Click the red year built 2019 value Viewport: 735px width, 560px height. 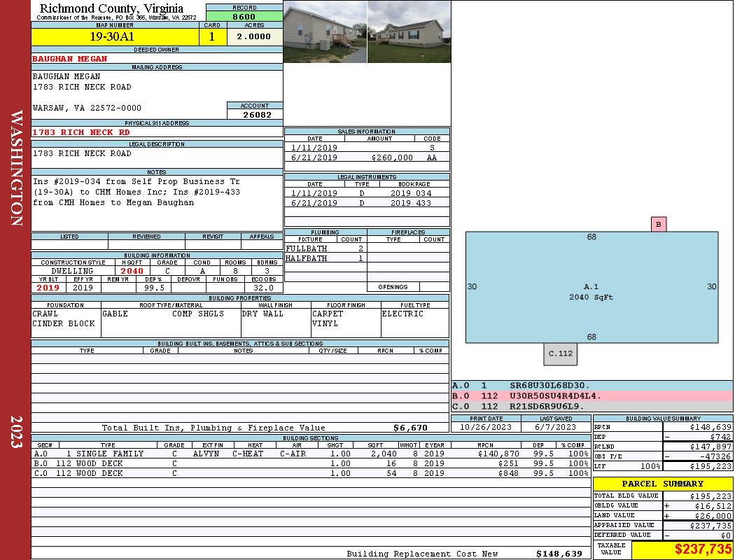pyautogui.click(x=48, y=288)
